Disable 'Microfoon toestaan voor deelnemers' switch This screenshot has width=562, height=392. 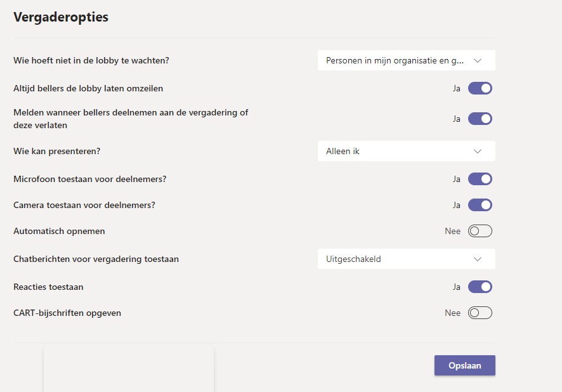click(x=480, y=179)
